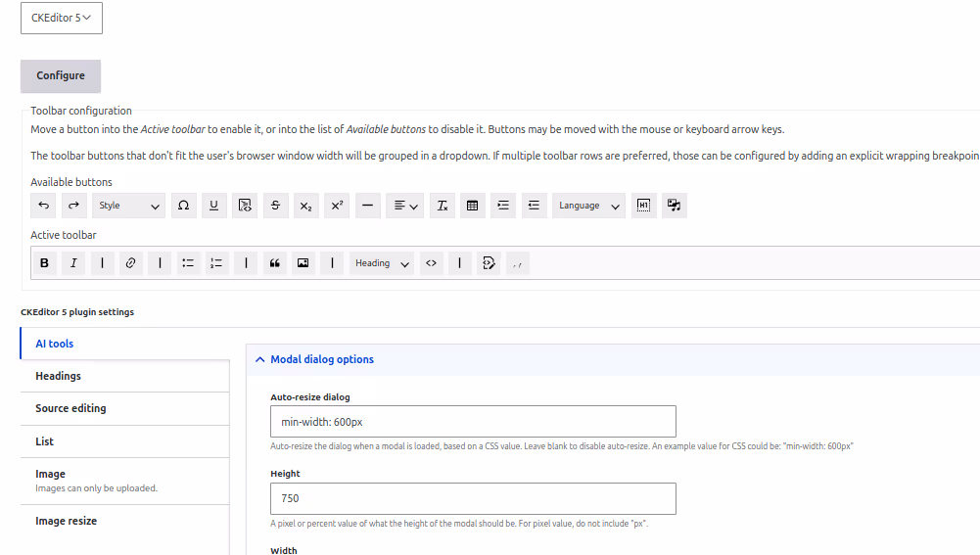This screenshot has width=980, height=555.
Task: Select the Strikethrough button
Action: pos(276,205)
